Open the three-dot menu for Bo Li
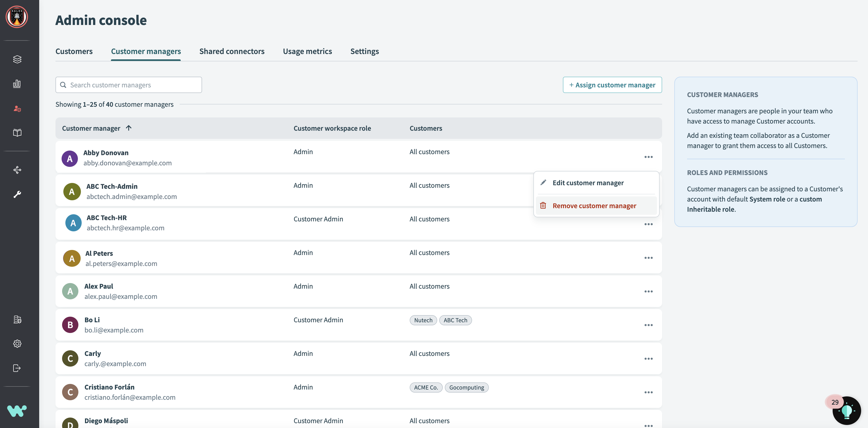This screenshot has width=868, height=428. point(648,325)
